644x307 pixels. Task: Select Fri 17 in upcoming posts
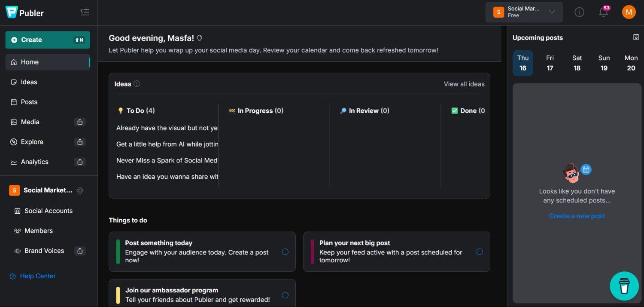550,63
